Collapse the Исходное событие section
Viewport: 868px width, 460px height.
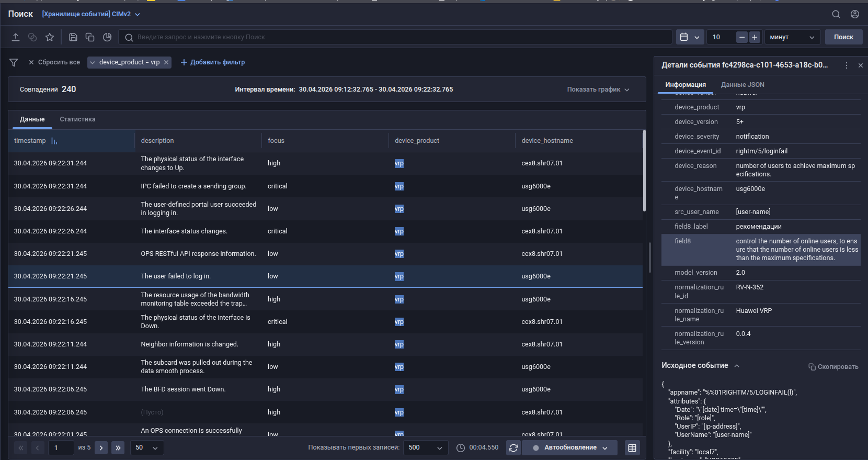point(737,366)
